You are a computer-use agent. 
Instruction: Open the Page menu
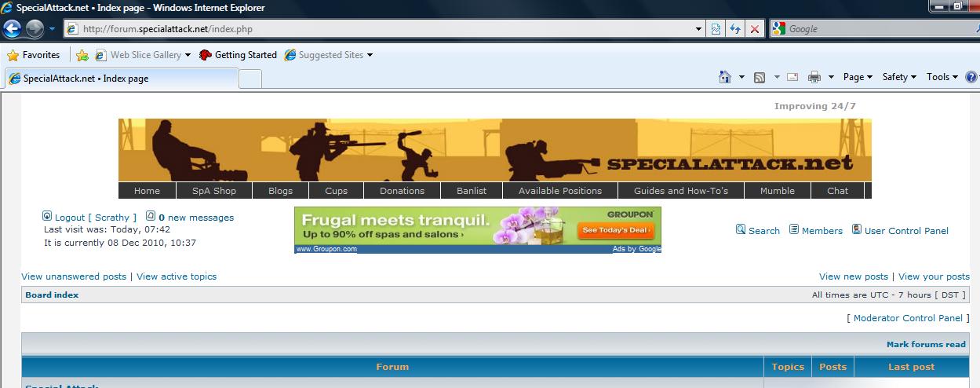click(x=858, y=77)
